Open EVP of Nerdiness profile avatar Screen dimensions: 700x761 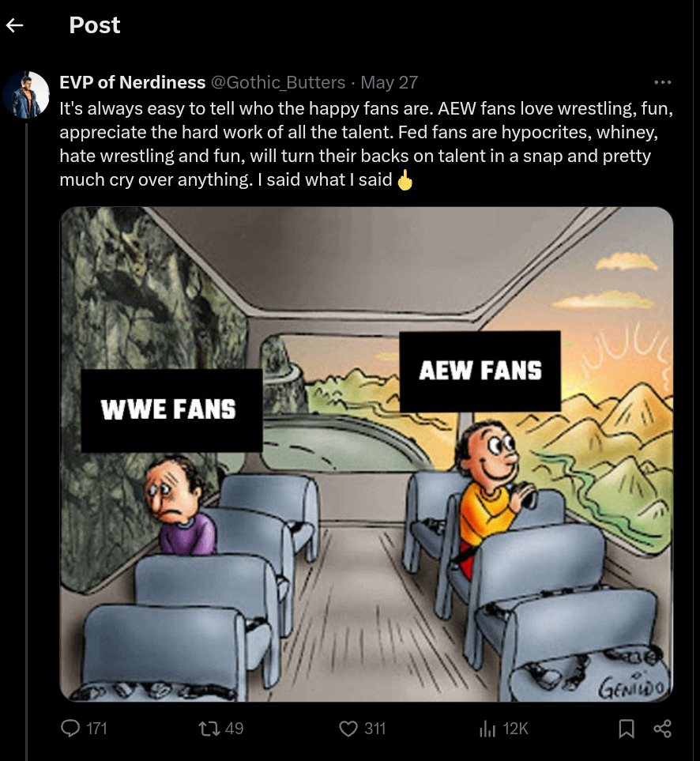coord(26,95)
